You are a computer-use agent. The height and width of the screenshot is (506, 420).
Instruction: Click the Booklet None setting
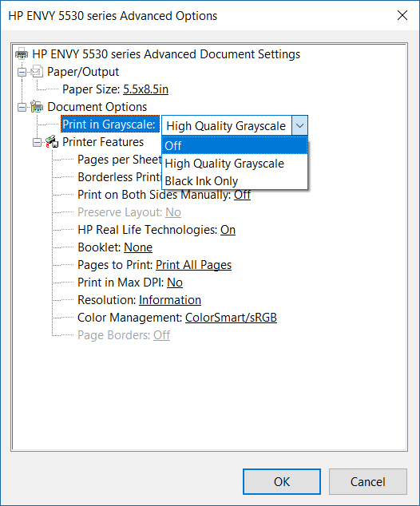(x=138, y=247)
